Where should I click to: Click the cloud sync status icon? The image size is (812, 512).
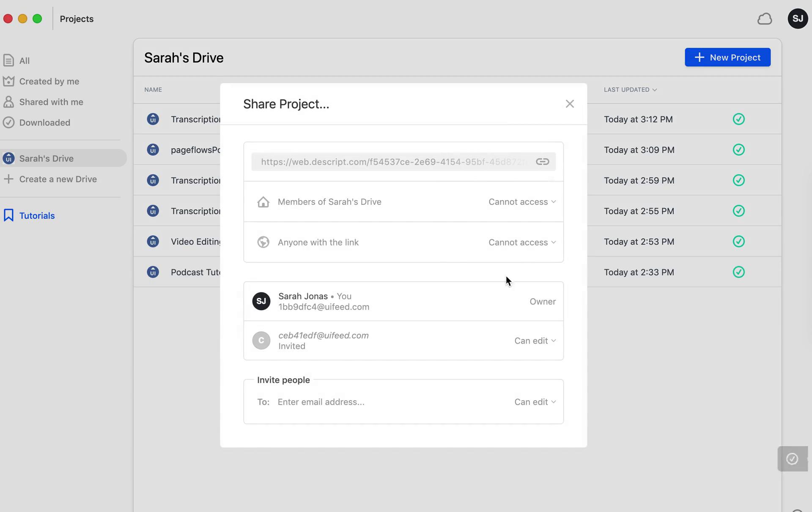tap(764, 18)
